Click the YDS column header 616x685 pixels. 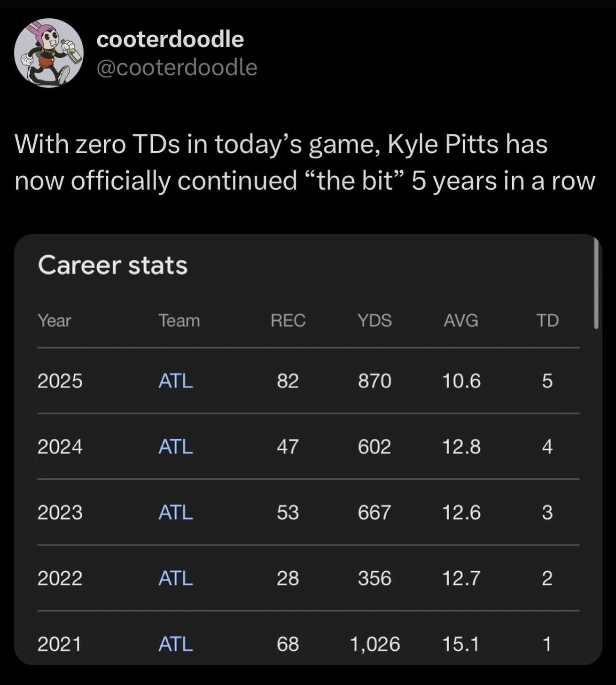tap(374, 320)
